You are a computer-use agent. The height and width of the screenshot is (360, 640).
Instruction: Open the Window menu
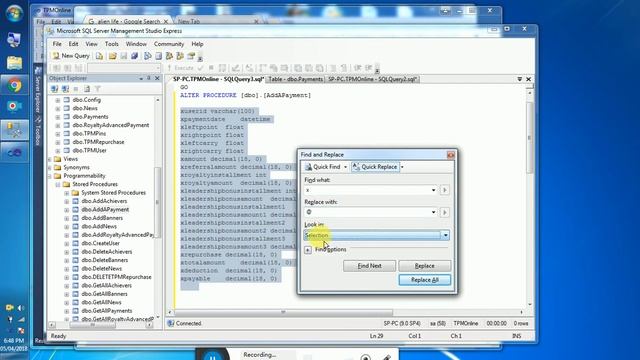point(136,44)
